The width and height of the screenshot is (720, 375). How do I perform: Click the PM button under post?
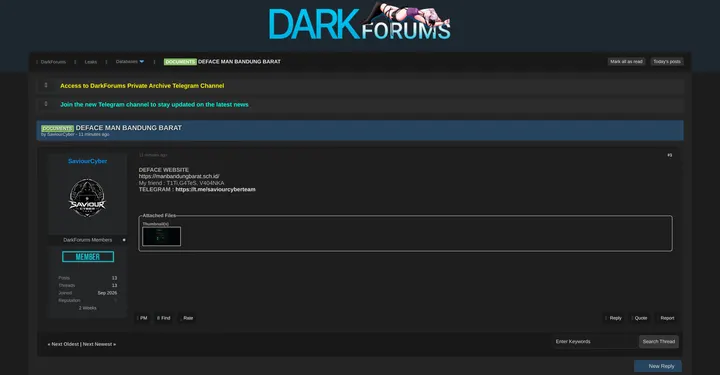tap(143, 318)
